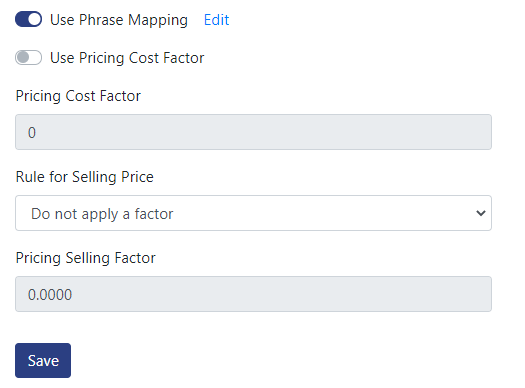Click the "Rule for Selling Price" field label

[x=84, y=177]
